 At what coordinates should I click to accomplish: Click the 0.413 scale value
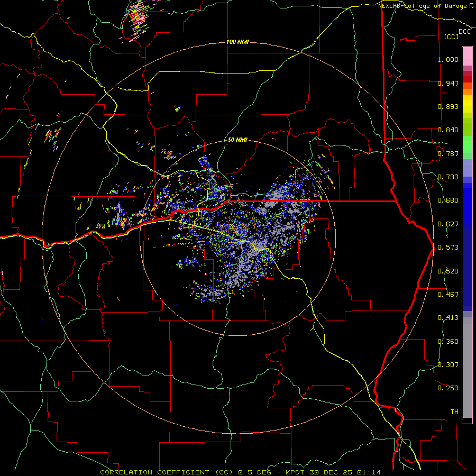pyautogui.click(x=448, y=318)
